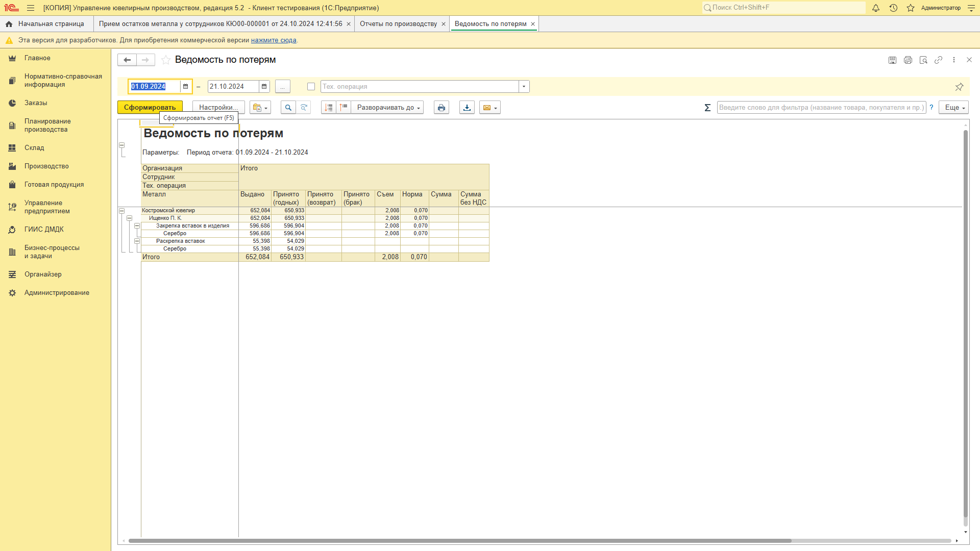Open Главное section

click(37, 58)
